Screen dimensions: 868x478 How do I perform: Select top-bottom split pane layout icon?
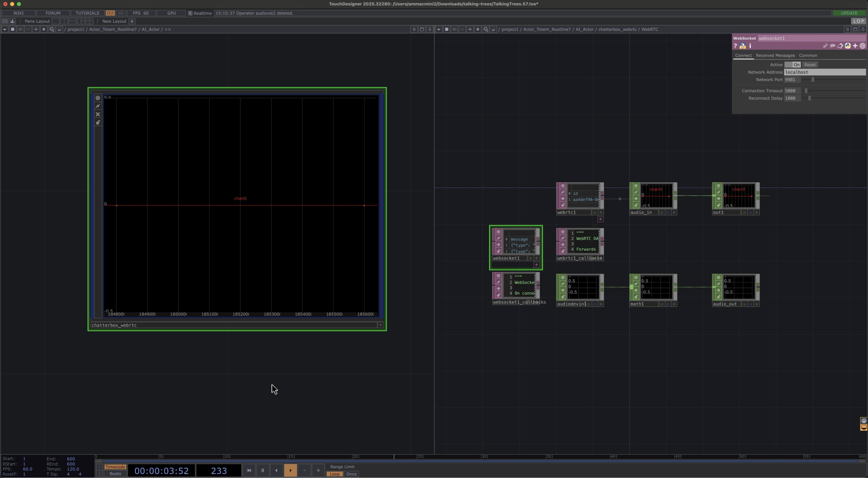pyautogui.click(x=72, y=21)
